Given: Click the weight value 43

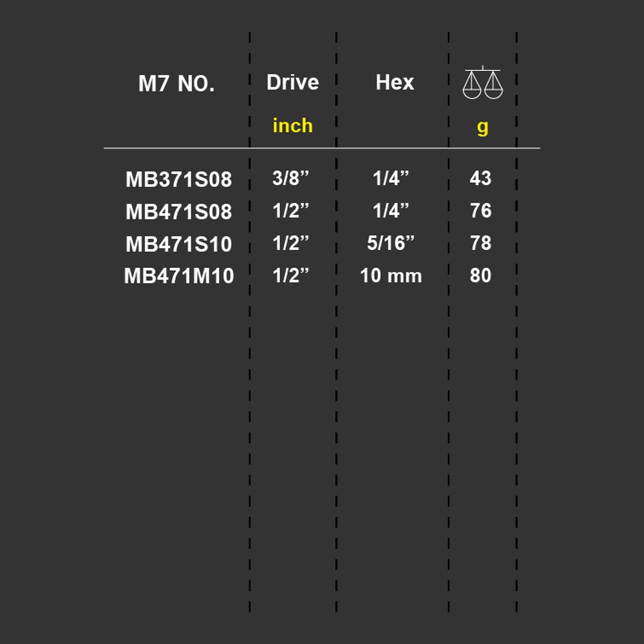Looking at the screenshot, I should tap(480, 178).
